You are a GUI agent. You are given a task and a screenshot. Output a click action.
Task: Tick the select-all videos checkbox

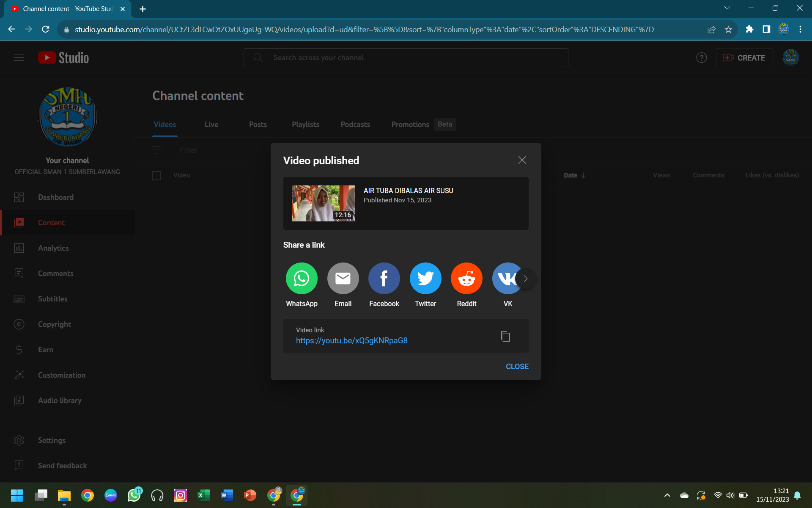click(x=156, y=175)
